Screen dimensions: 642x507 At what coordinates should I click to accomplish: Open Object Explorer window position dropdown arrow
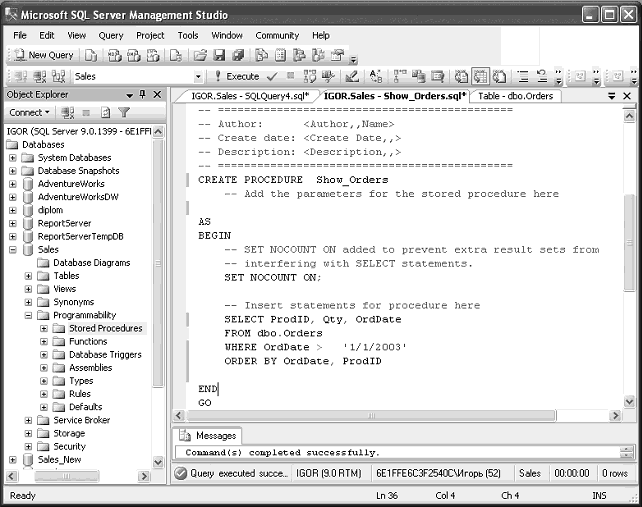coord(129,95)
